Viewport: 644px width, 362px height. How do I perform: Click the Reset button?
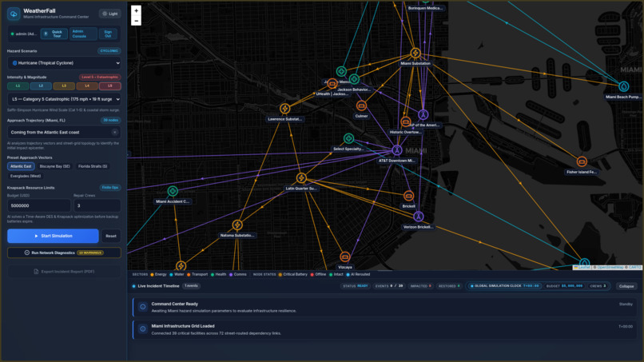(111, 236)
